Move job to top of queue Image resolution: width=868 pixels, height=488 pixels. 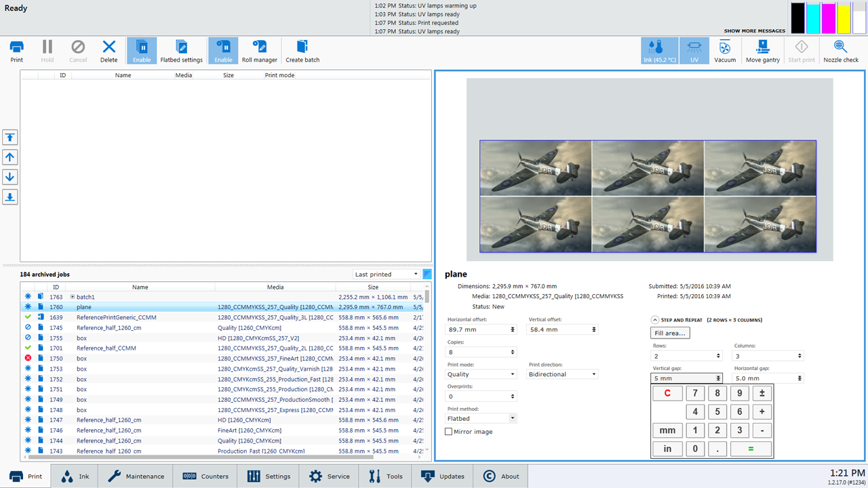point(10,138)
